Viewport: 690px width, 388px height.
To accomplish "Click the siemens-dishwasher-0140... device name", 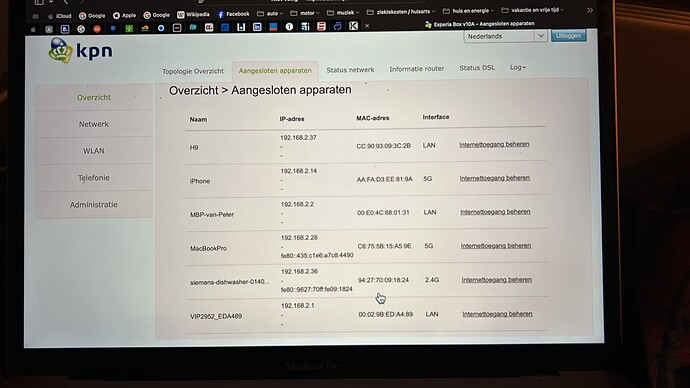I will tap(230, 282).
